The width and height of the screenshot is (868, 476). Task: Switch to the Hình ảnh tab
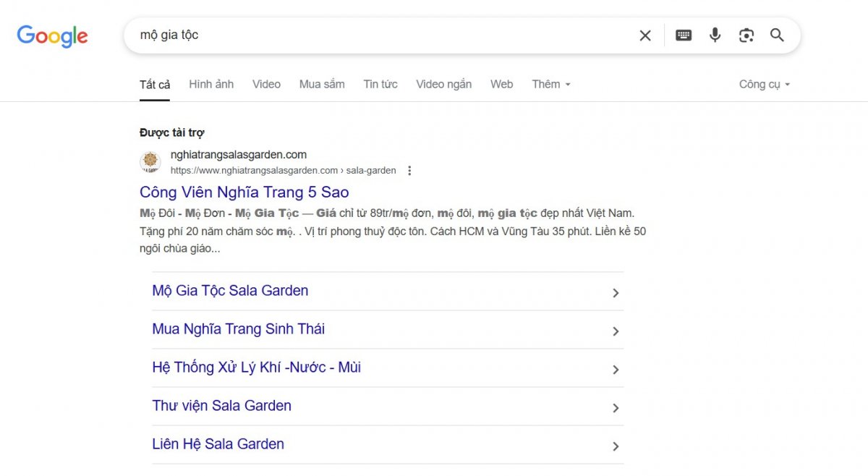click(x=211, y=84)
